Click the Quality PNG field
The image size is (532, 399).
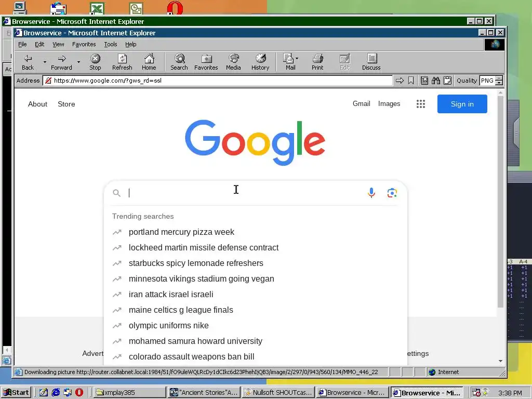487,81
